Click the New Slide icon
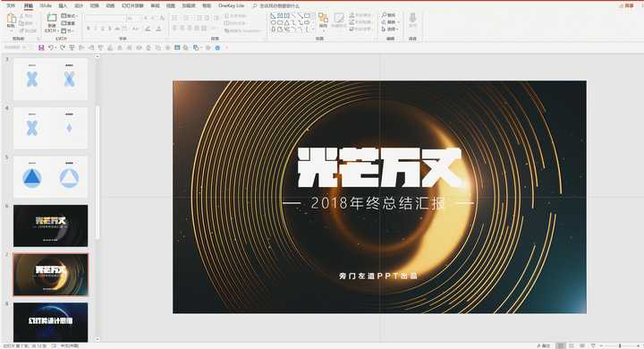 (x=51, y=21)
